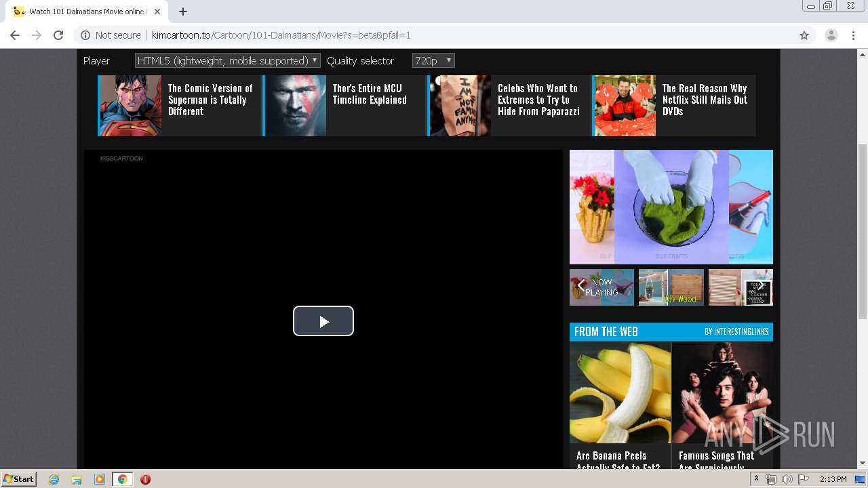Open the red Opera-like taskbar icon

click(x=145, y=479)
